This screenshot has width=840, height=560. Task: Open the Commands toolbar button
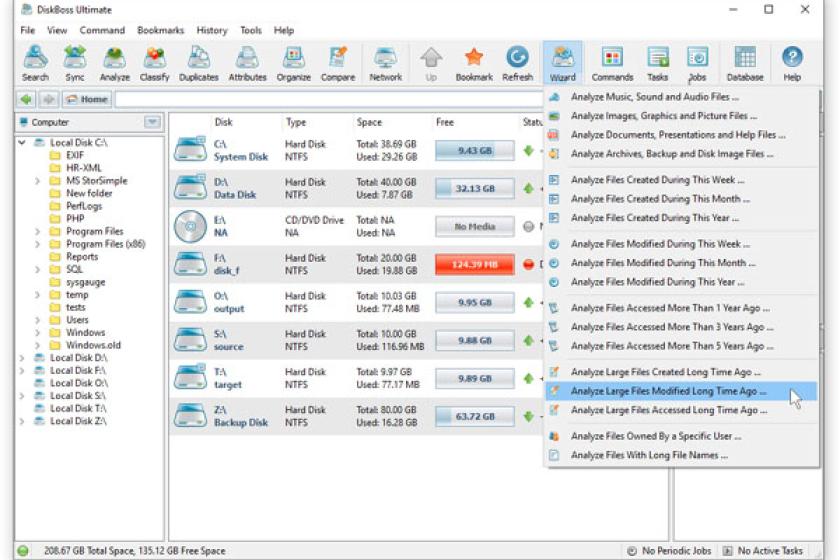612,64
